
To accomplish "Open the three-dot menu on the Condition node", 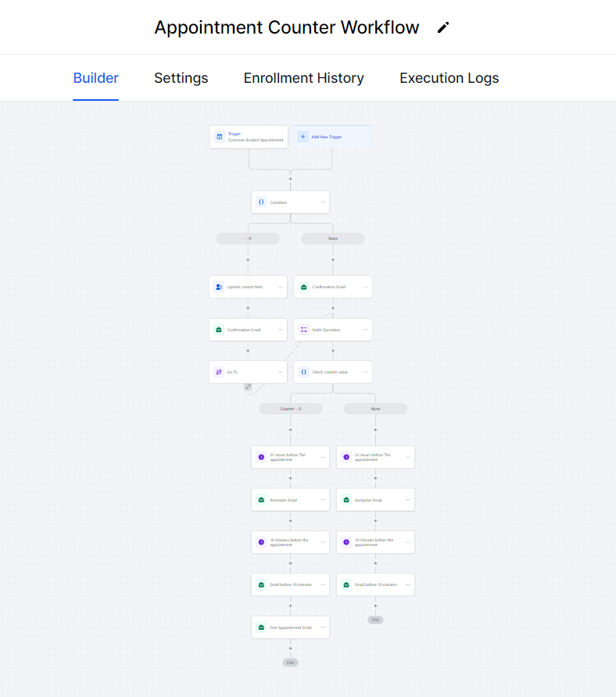I will (x=323, y=202).
